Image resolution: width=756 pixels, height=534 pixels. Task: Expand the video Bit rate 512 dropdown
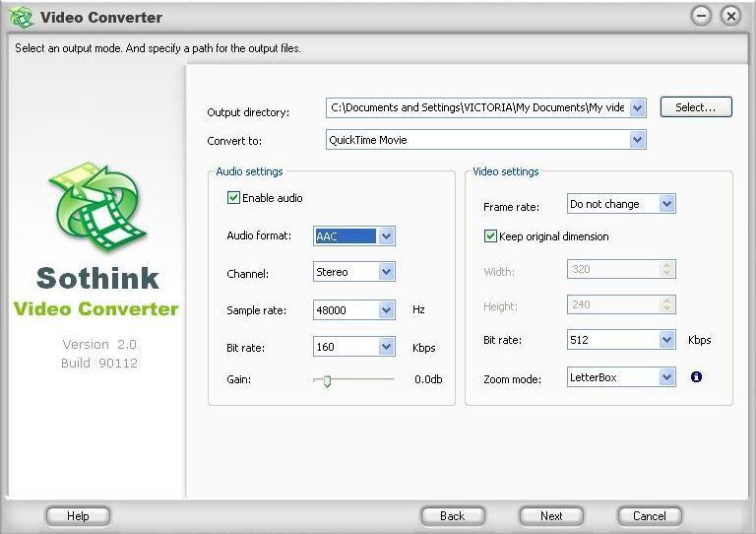tap(666, 340)
